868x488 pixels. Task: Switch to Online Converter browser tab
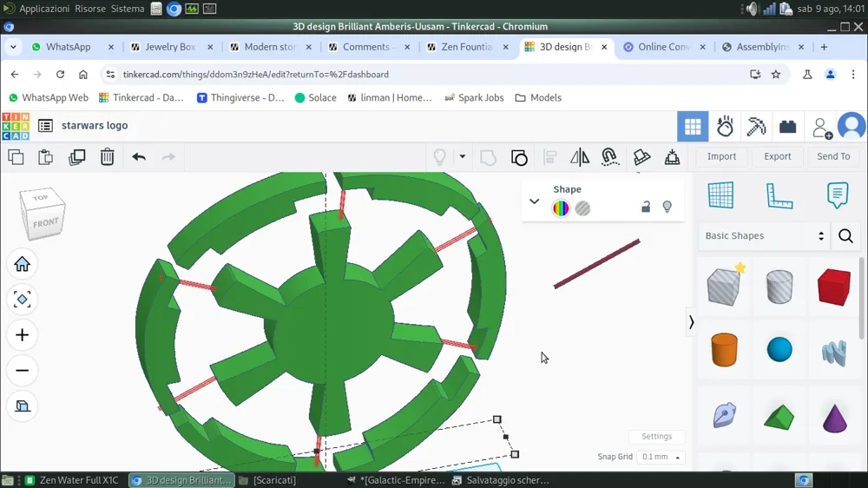click(x=664, y=47)
